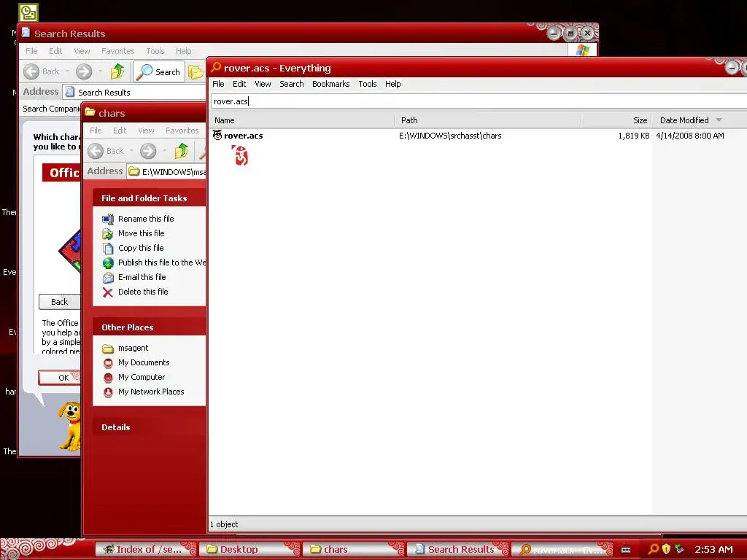Click the Rename this file icon
Viewport: 747px width, 560px height.
pyautogui.click(x=108, y=219)
